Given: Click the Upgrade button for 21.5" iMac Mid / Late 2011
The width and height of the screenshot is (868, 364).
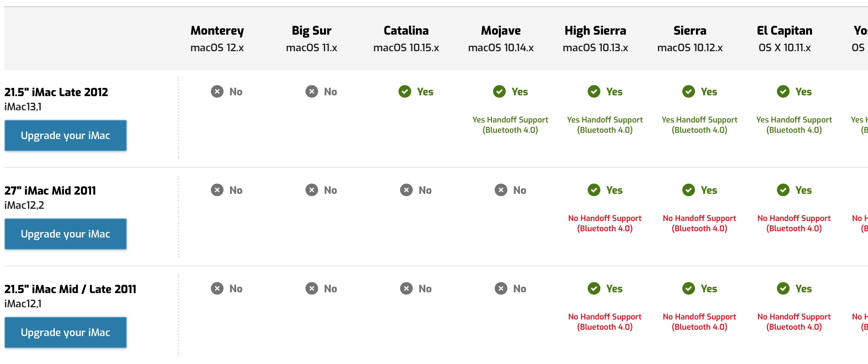Looking at the screenshot, I should pos(65,332).
